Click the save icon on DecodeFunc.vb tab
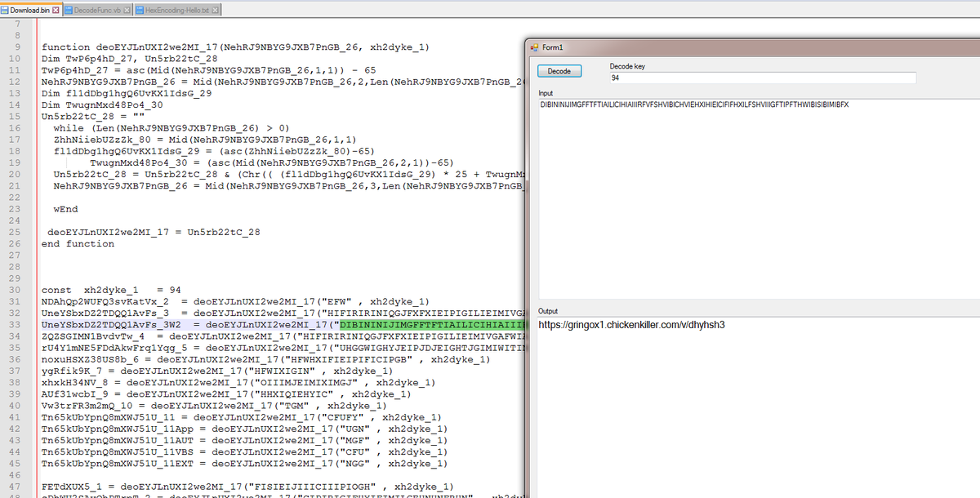The width and height of the screenshot is (980, 498). click(x=69, y=9)
